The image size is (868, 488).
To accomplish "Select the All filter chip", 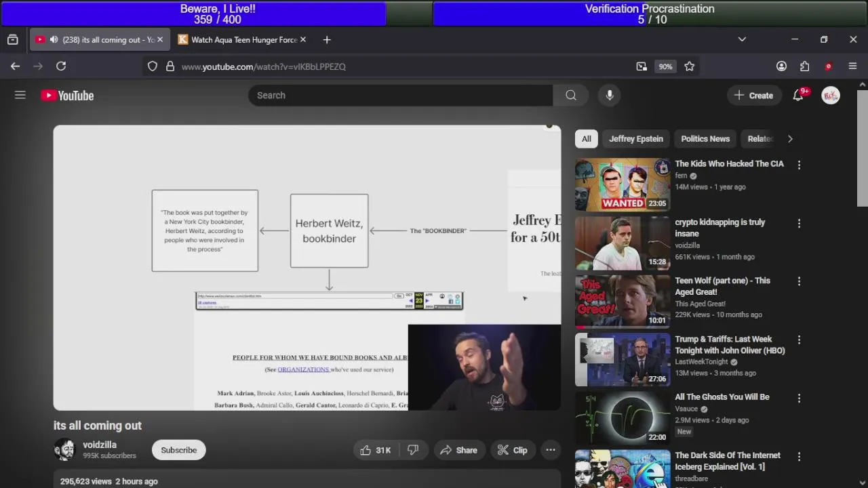I will [x=587, y=139].
